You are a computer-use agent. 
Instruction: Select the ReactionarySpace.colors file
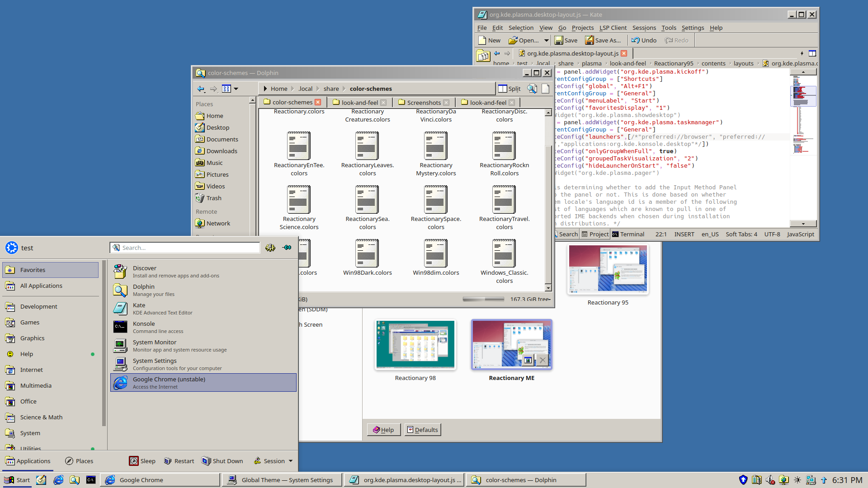pos(436,208)
